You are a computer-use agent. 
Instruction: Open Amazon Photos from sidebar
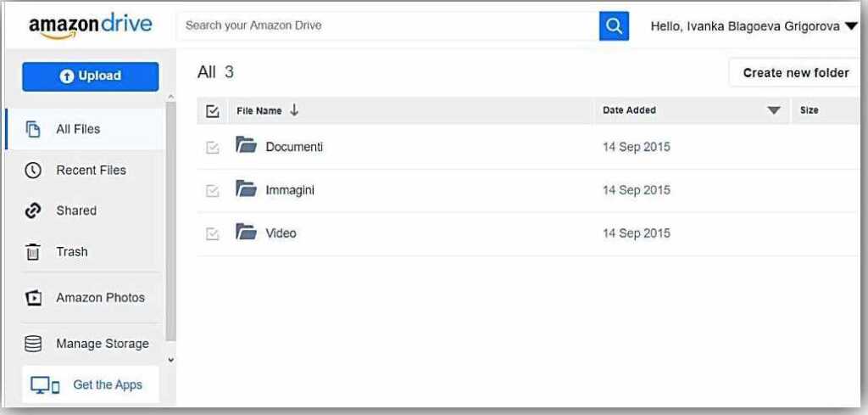point(100,298)
